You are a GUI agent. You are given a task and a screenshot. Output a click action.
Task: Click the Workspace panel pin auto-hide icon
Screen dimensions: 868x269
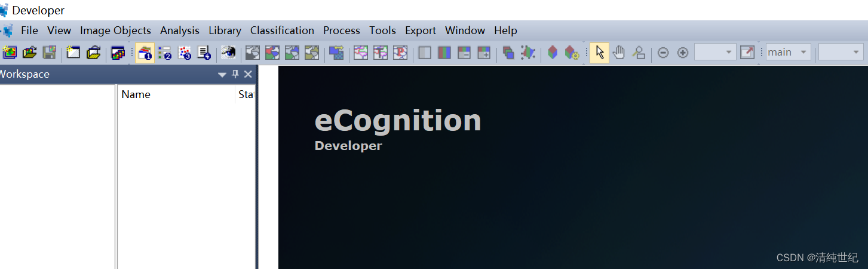point(235,74)
